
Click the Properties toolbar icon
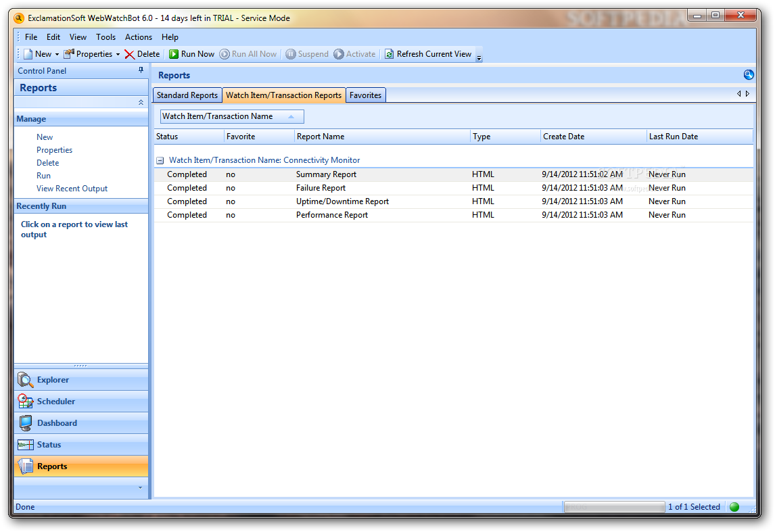point(69,54)
